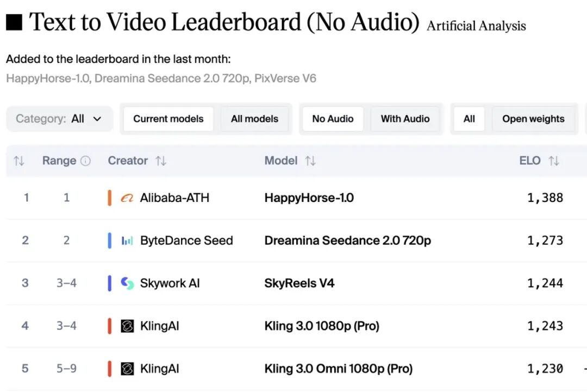The image size is (587, 392).
Task: Open the SkyReels V4 model
Action: click(299, 283)
